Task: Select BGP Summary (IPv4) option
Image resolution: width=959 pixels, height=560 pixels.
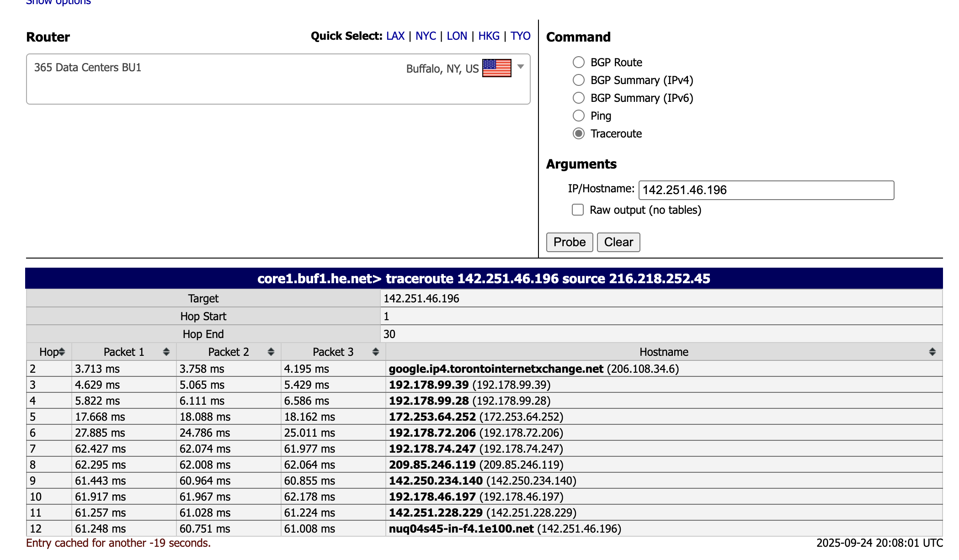Action: [x=579, y=80]
